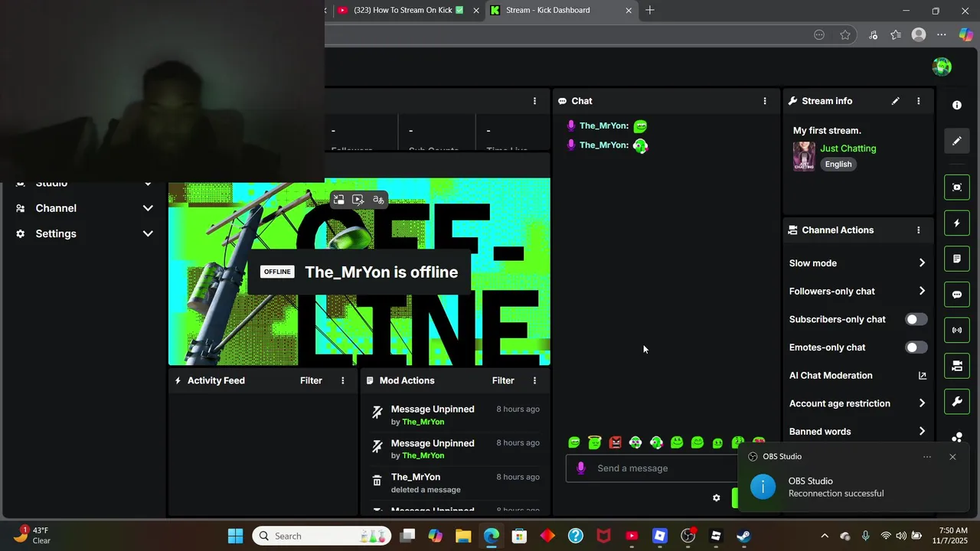Screen dimensions: 980x551
Task: Open Microsoft Store from the taskbar
Action: click(519, 536)
